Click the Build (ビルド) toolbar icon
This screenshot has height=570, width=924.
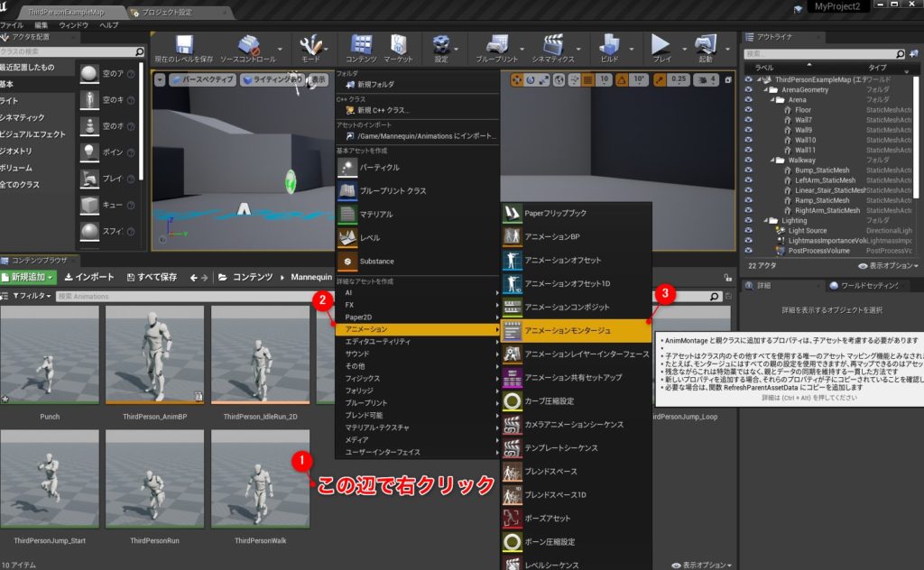tap(609, 49)
